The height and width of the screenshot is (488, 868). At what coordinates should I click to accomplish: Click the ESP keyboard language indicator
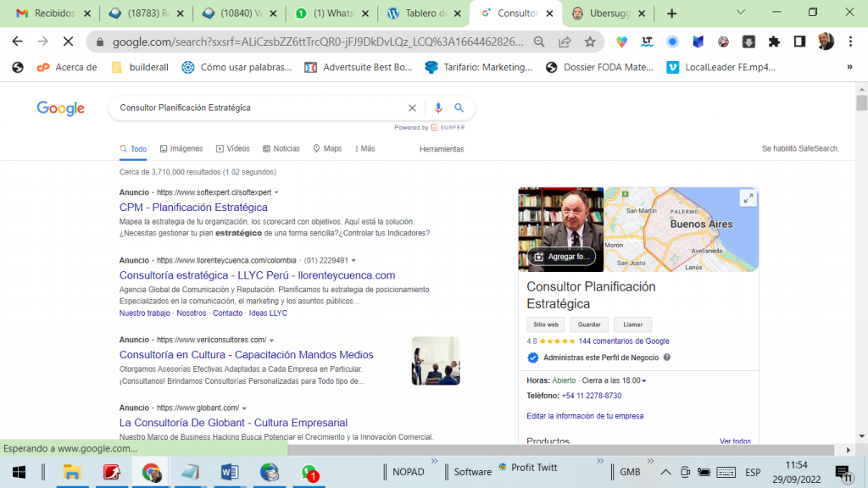(x=753, y=472)
